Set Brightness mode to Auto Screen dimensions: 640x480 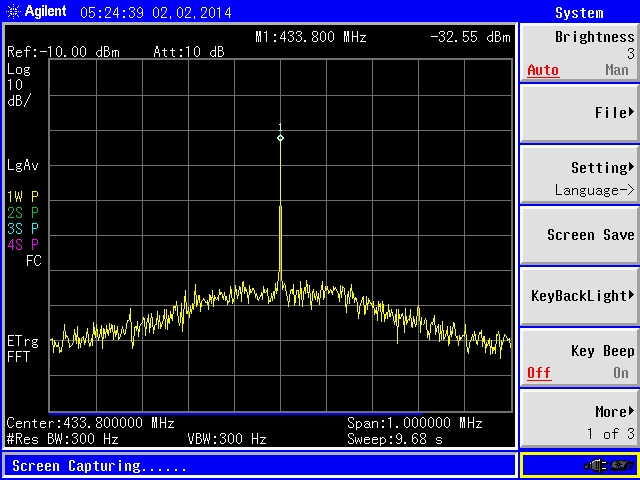coord(543,71)
